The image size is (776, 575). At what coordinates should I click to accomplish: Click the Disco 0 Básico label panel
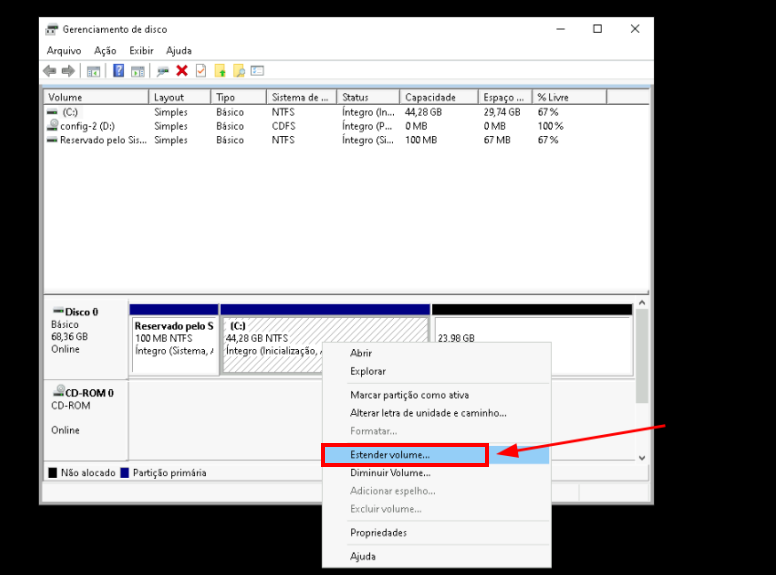[x=86, y=337]
